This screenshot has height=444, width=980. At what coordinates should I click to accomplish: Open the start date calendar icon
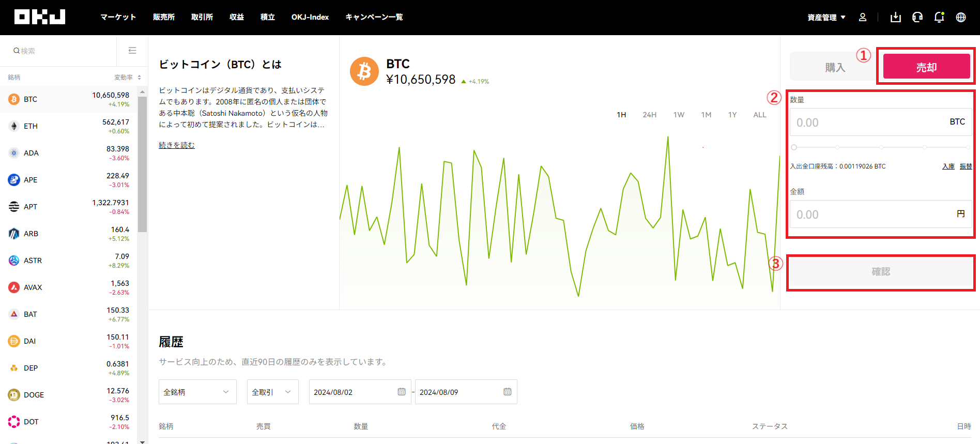(x=402, y=392)
